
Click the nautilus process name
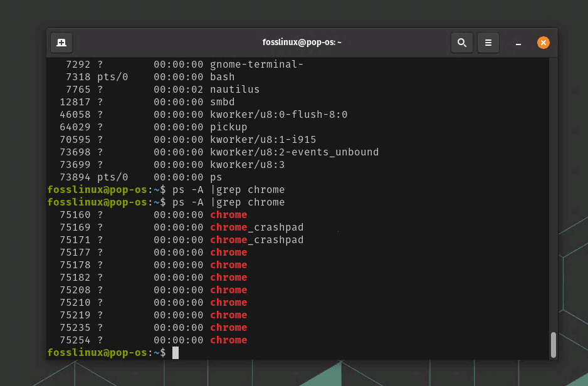(x=234, y=90)
